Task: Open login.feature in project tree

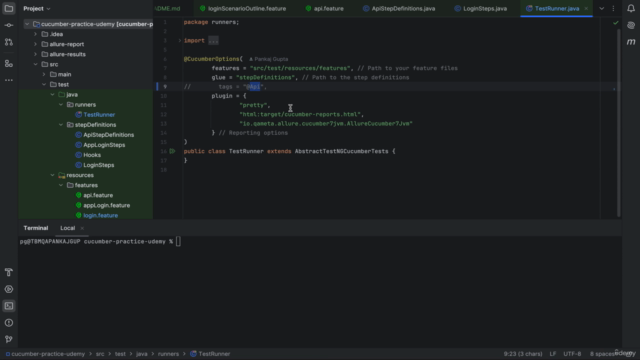Action: coord(100,216)
